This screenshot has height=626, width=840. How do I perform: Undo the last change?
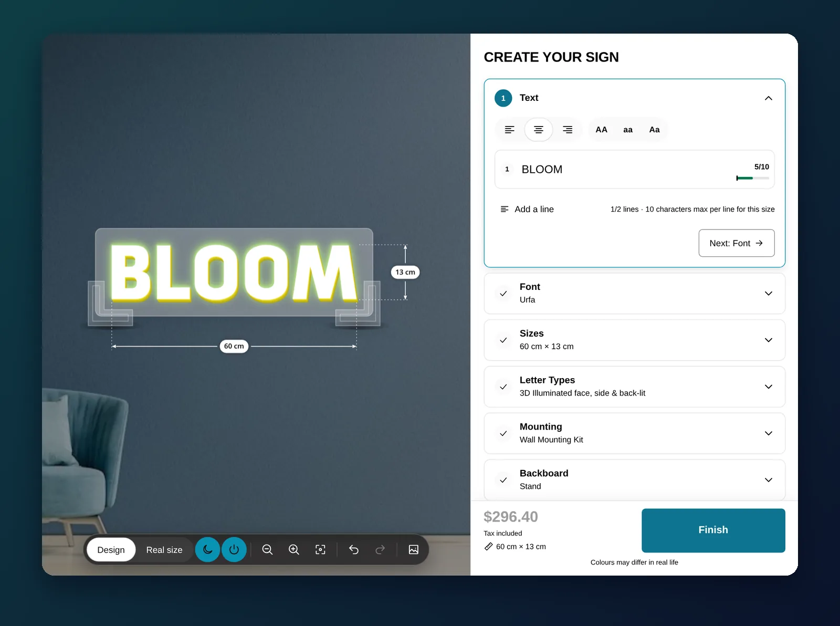click(354, 550)
